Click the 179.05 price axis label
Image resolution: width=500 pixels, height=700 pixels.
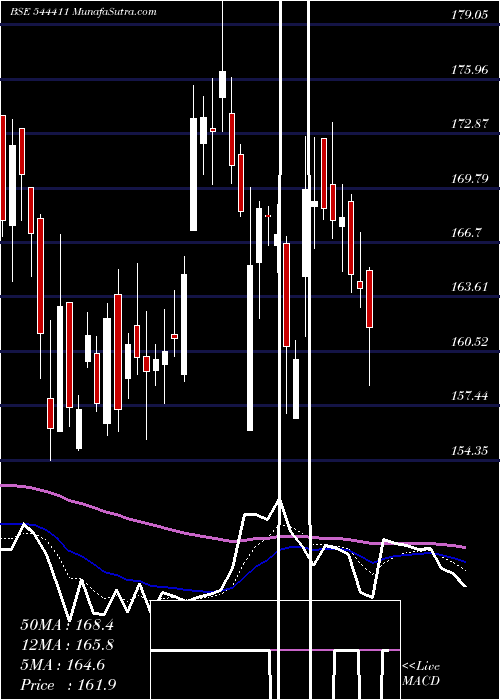click(x=469, y=15)
